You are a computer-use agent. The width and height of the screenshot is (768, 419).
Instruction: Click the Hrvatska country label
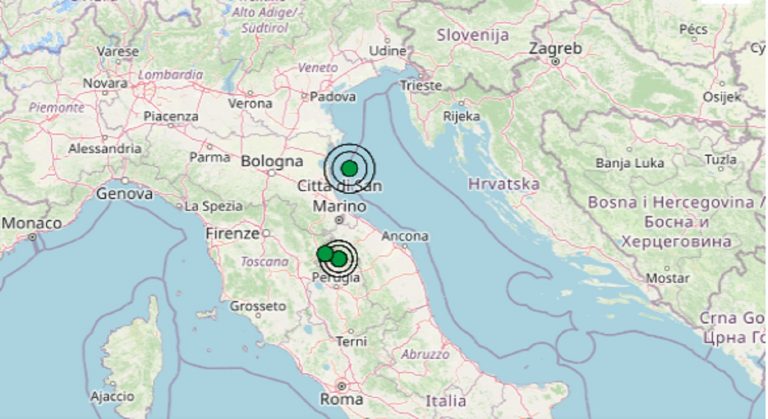pyautogui.click(x=504, y=184)
